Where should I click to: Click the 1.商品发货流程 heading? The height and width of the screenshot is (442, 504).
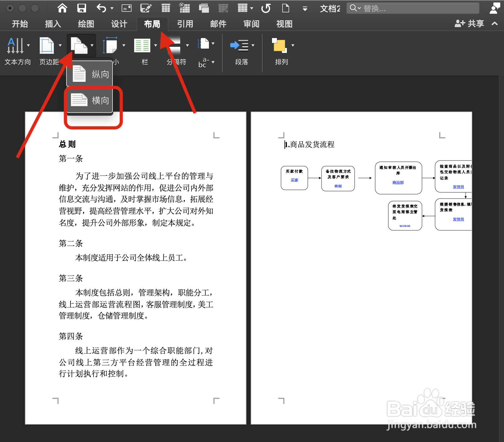click(309, 144)
